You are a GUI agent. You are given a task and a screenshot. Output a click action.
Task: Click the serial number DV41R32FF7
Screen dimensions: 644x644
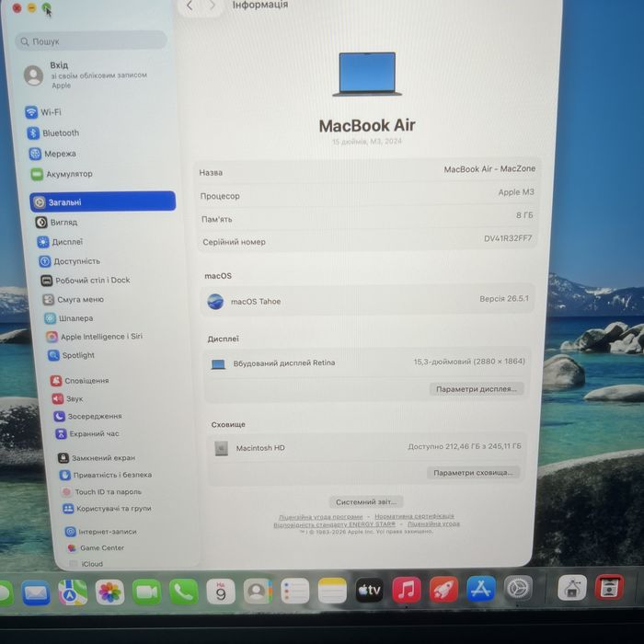pos(508,238)
